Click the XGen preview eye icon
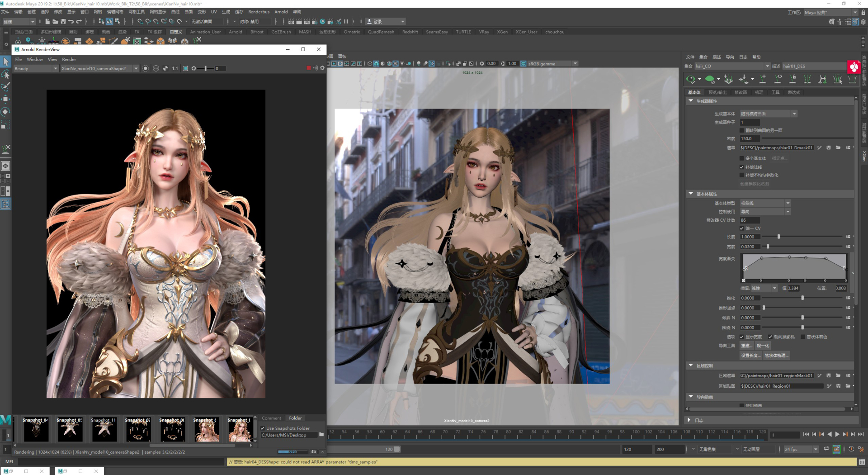868x475 pixels. tap(690, 80)
